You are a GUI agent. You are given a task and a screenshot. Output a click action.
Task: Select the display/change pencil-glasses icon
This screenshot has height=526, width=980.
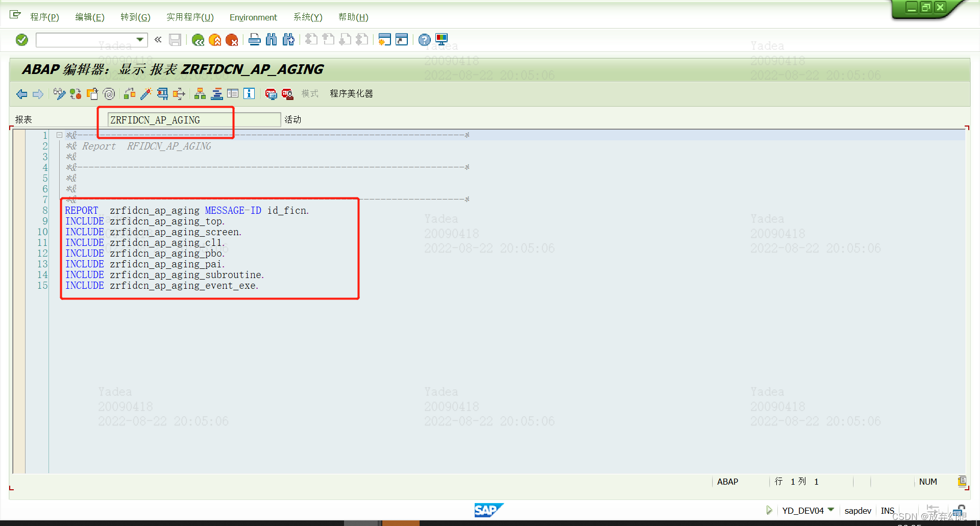tap(59, 94)
